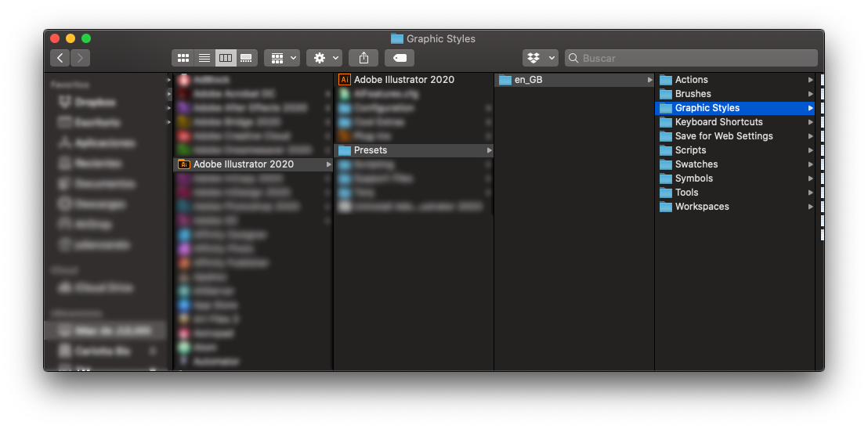Click the orange Ai application file icon
This screenshot has height=429, width=868.
(x=345, y=80)
